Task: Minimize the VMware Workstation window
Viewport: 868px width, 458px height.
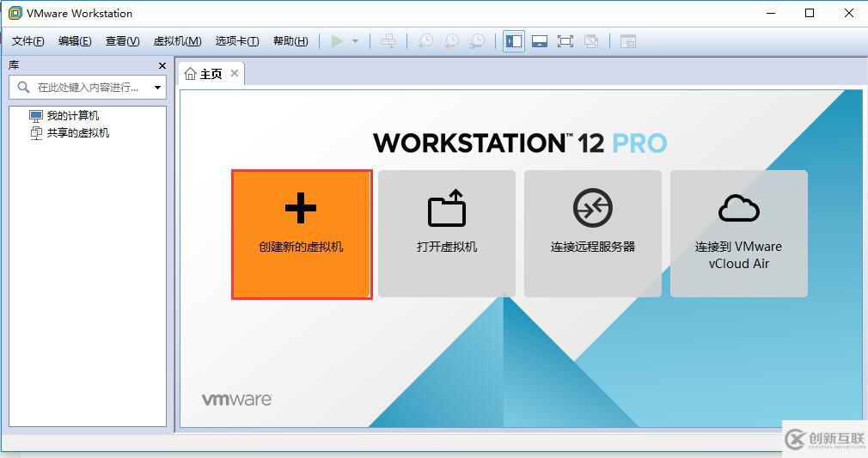Action: coord(771,13)
